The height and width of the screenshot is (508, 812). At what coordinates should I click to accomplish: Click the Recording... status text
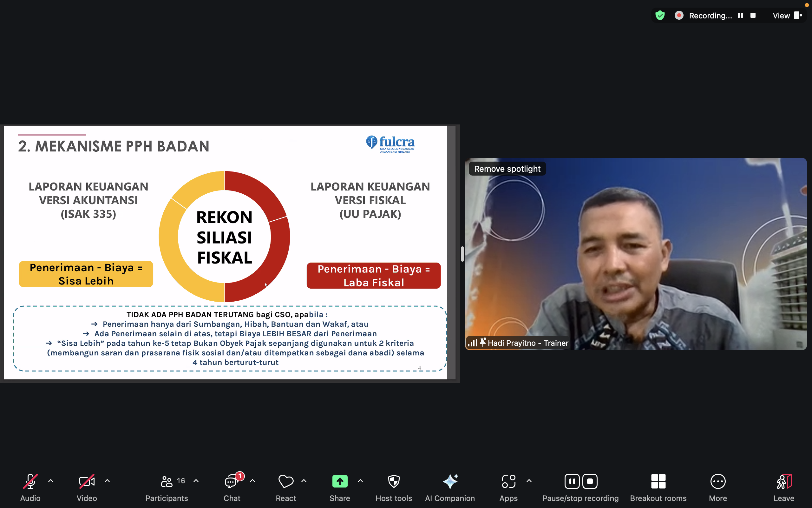(x=710, y=16)
